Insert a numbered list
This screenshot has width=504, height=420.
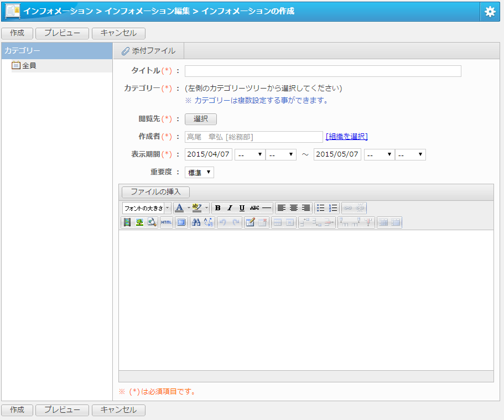coord(333,208)
